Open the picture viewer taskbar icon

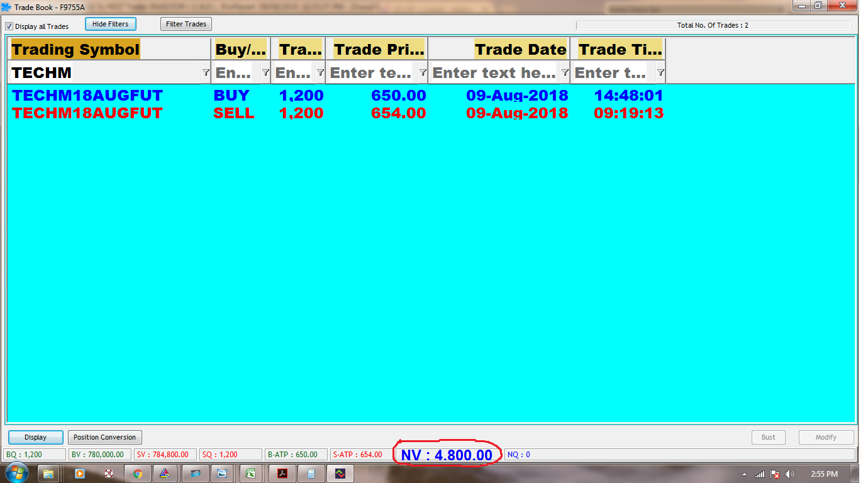(x=222, y=474)
